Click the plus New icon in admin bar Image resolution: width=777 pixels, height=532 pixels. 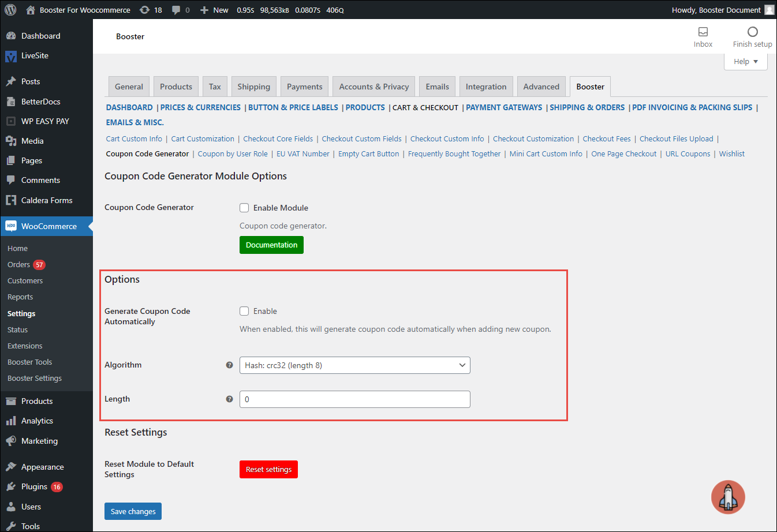tap(204, 10)
